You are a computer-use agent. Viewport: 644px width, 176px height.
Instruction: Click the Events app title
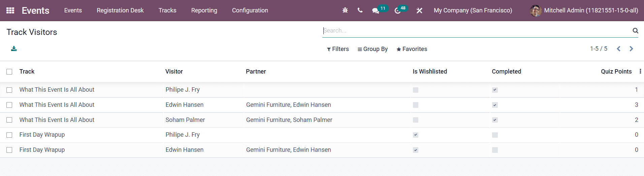(x=35, y=10)
